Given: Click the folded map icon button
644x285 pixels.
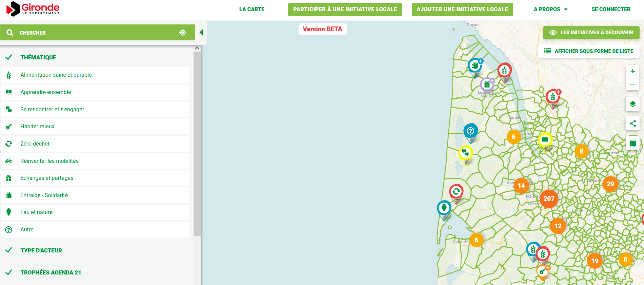Looking at the screenshot, I should (632, 144).
